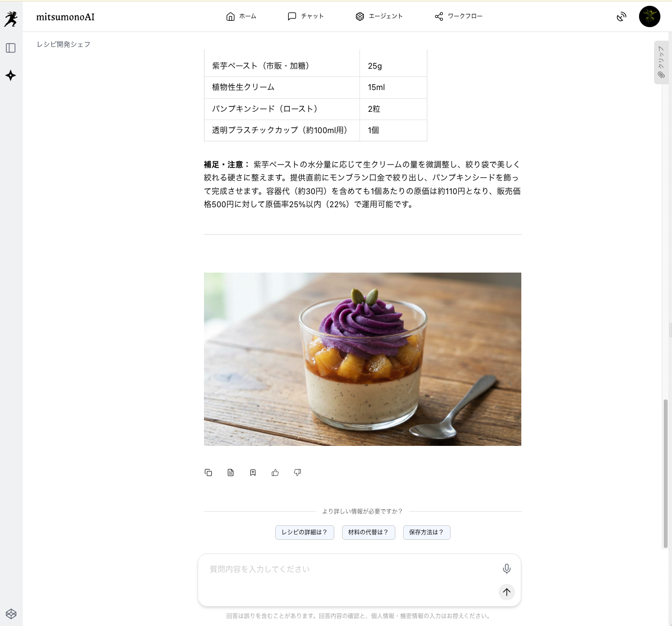
Task: Open the ワークフロー tab
Action: pos(459,16)
